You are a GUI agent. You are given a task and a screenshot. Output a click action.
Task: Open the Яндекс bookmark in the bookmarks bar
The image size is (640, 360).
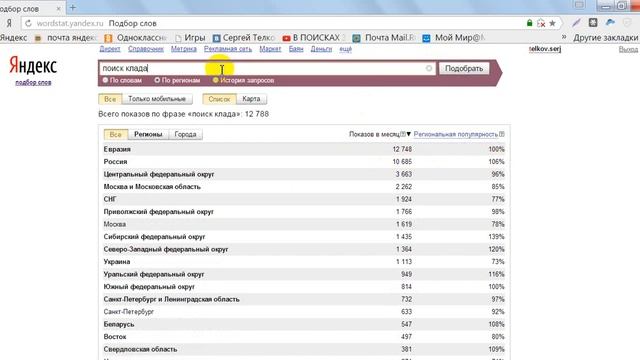(13, 38)
